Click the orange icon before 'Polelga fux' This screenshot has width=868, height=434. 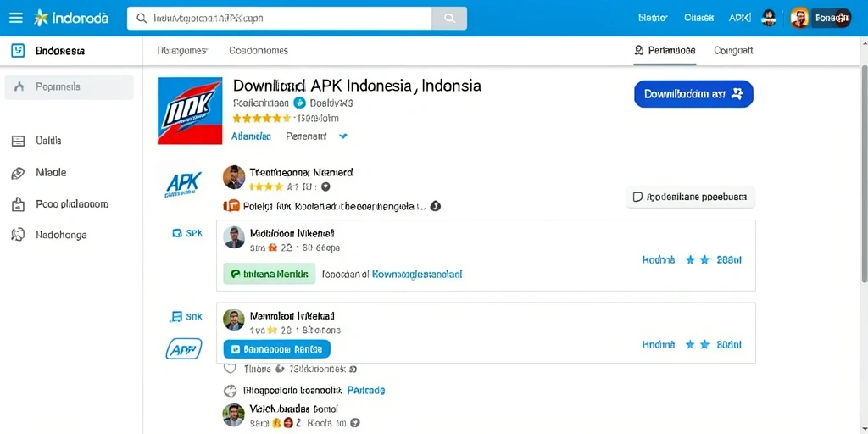231,206
